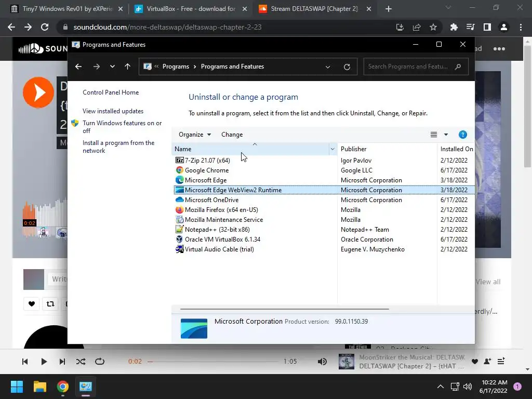Select the Google Chrome entry icon
Screen dimensions: 532x399
click(179, 170)
